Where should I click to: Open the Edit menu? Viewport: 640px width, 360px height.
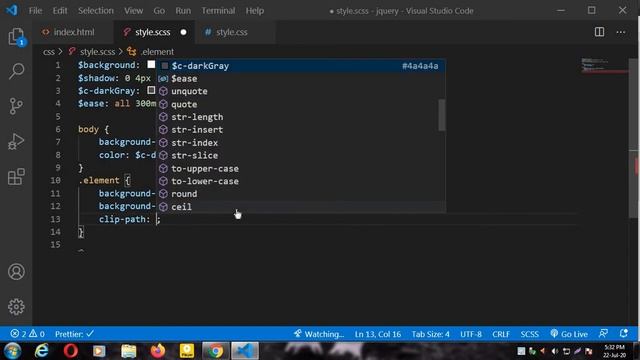point(60,11)
